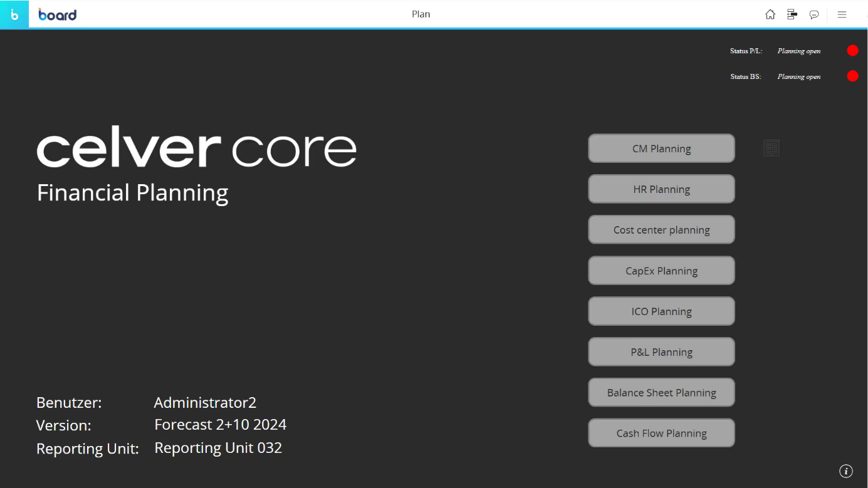Image resolution: width=868 pixels, height=488 pixels.
Task: Click the Home icon in top bar
Action: coord(770,14)
